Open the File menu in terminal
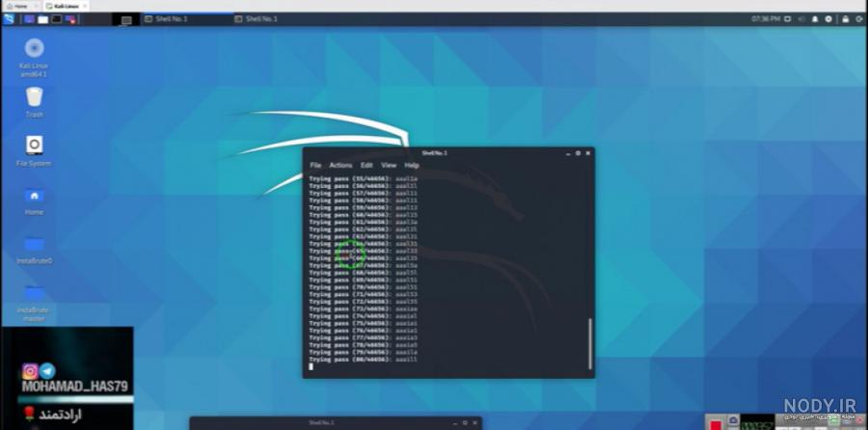 [315, 166]
